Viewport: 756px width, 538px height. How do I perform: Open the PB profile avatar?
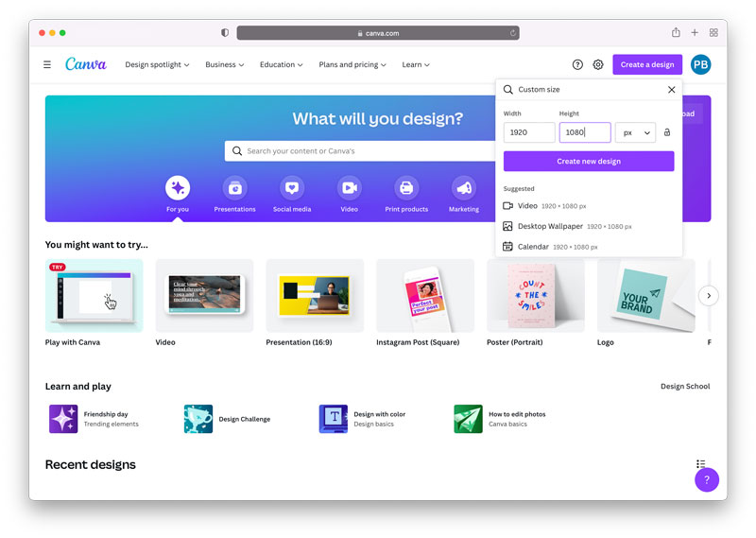point(700,64)
